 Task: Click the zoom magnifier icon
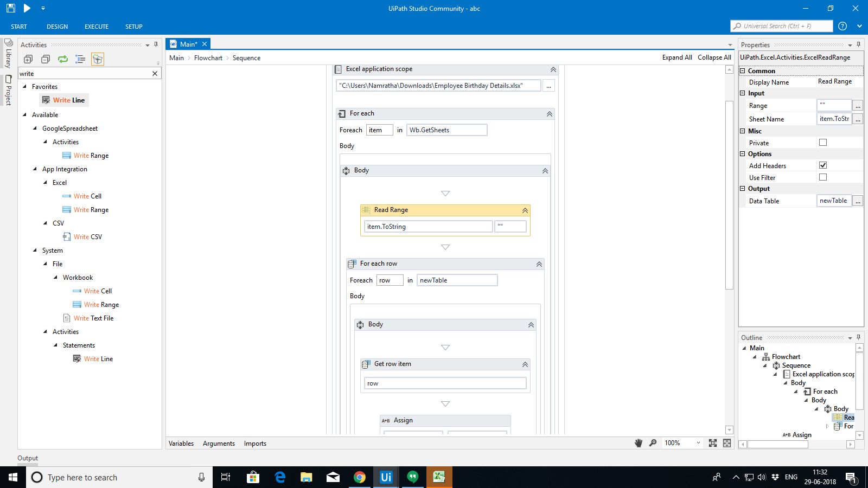click(653, 443)
